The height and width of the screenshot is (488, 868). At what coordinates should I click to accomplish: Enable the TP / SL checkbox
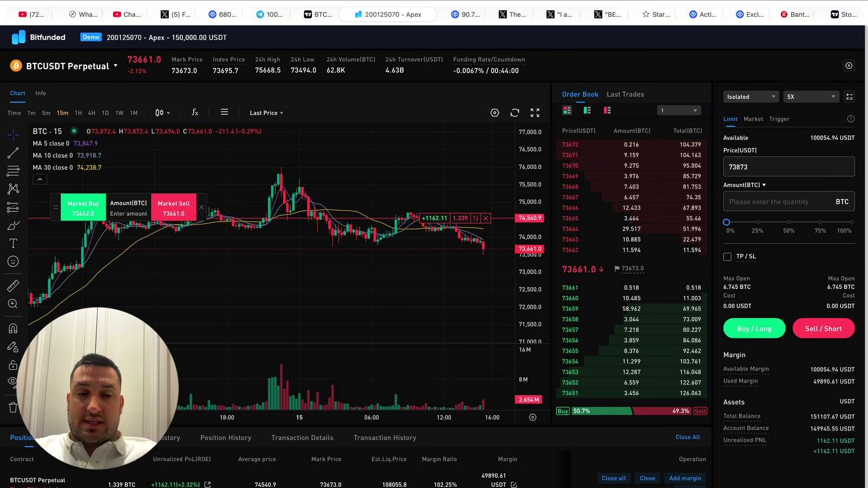(727, 256)
